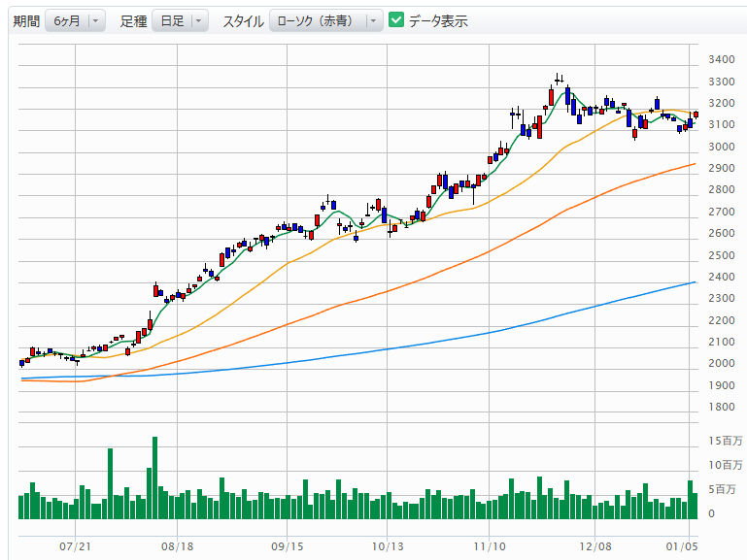This screenshot has width=747, height=560.
Task: Click the arrow beside 6ヶ月
Action: coord(95,20)
